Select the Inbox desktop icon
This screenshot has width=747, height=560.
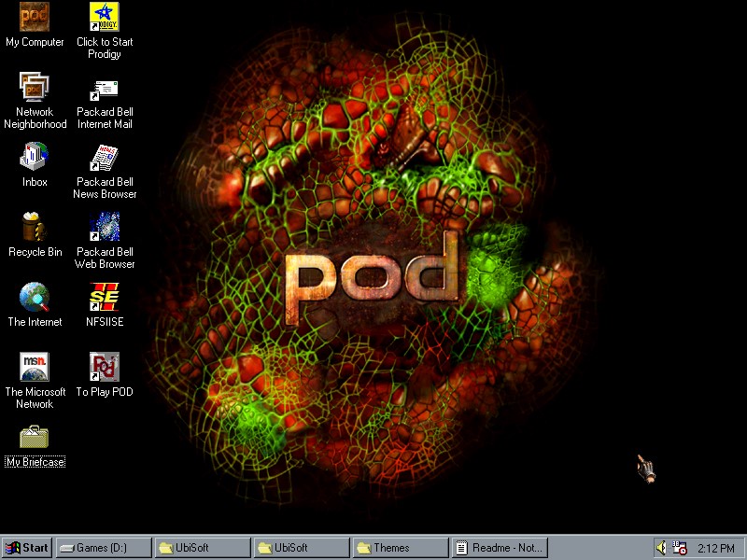click(35, 158)
